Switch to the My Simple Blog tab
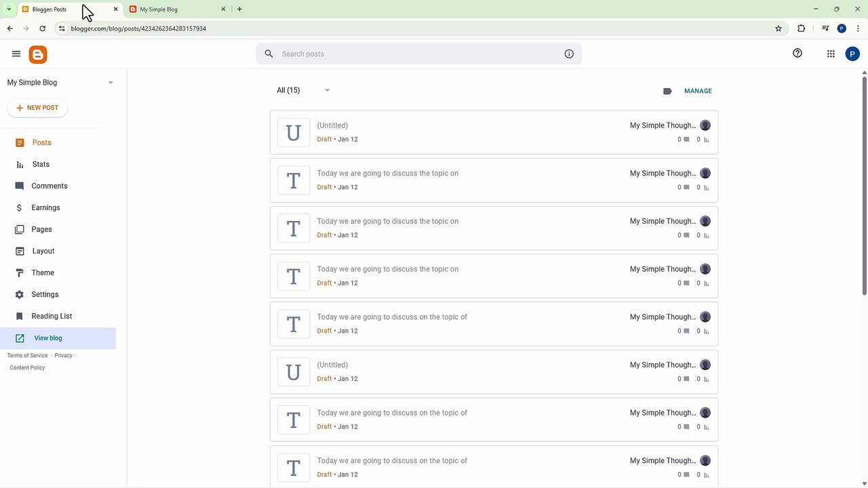This screenshot has height=488, width=868. (x=178, y=9)
